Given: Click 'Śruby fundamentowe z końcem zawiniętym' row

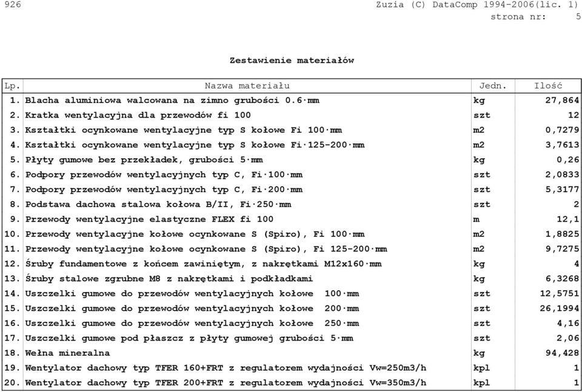Looking at the screenshot, I should (292, 264).
